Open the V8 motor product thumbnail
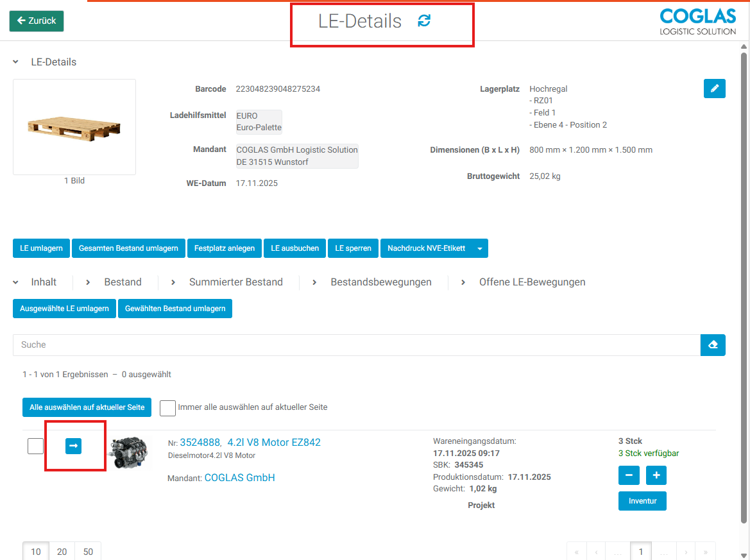This screenshot has width=750, height=560. pyautogui.click(x=128, y=452)
